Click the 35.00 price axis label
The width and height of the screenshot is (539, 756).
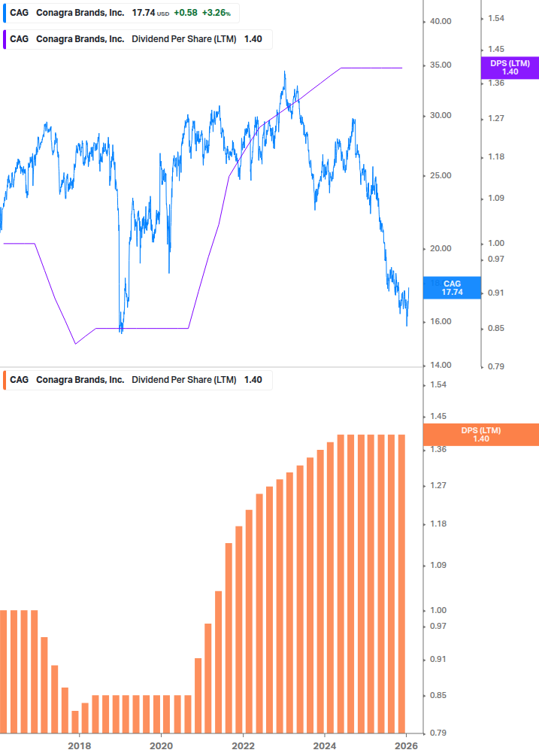tap(441, 65)
